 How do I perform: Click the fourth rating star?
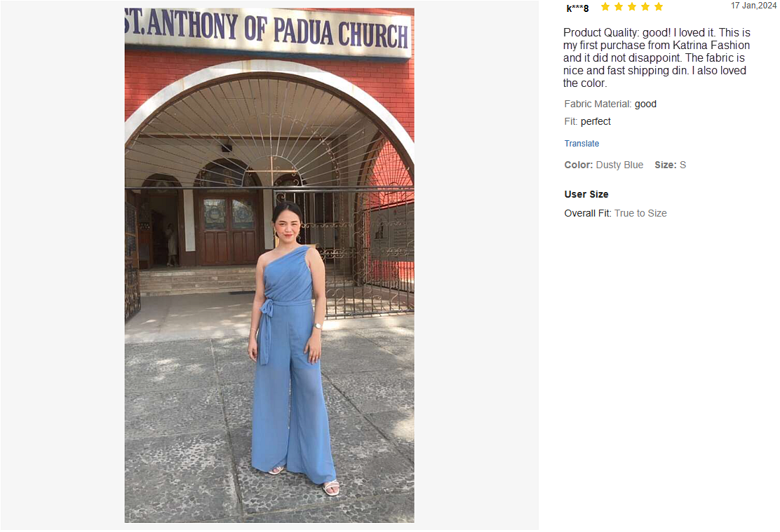click(x=645, y=6)
